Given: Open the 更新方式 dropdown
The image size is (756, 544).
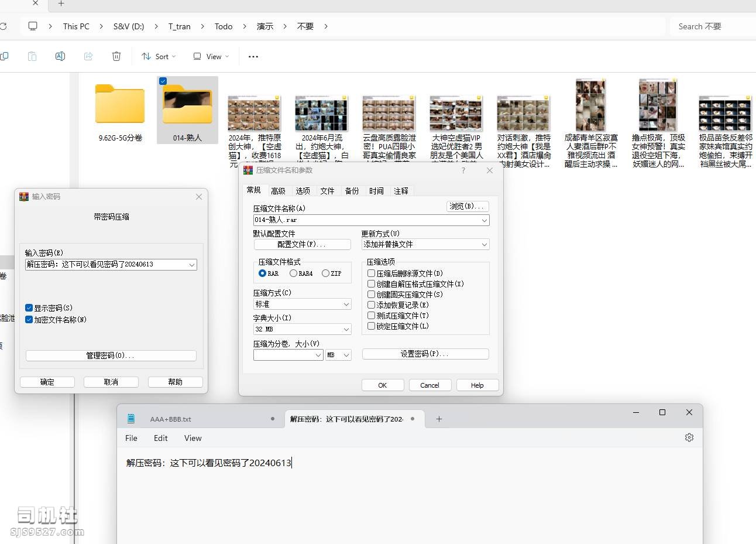Looking at the screenshot, I should click(x=425, y=244).
